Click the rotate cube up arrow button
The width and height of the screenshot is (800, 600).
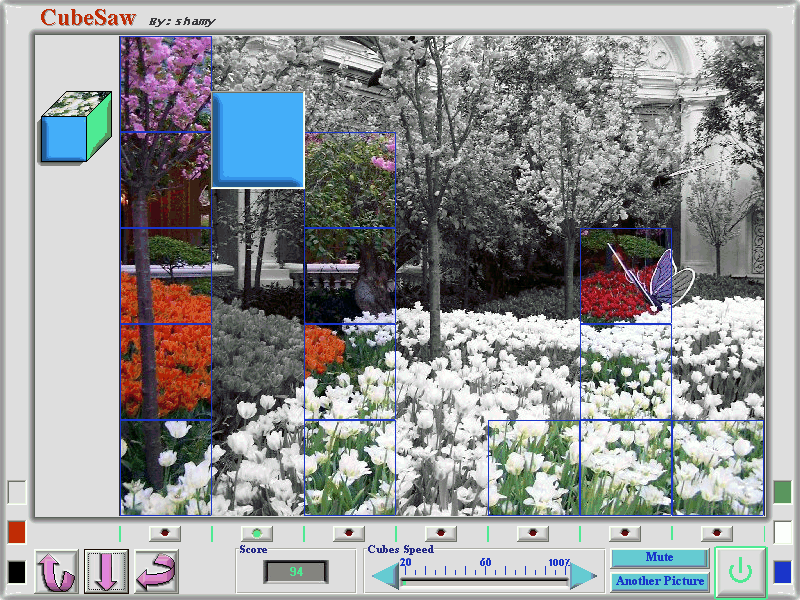57,571
